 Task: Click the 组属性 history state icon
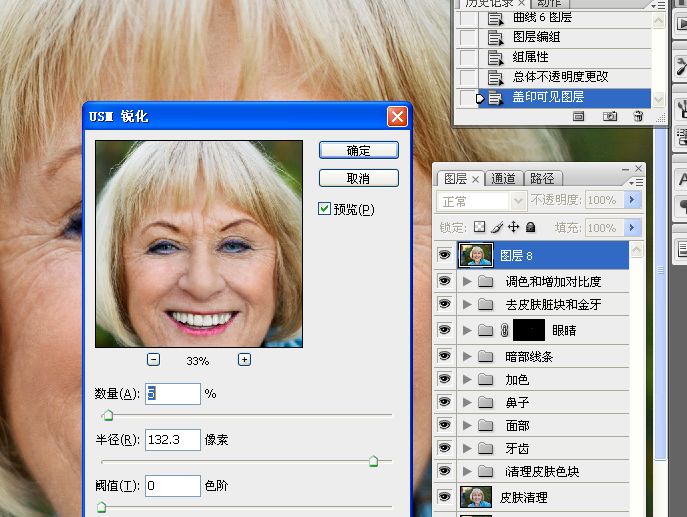495,58
